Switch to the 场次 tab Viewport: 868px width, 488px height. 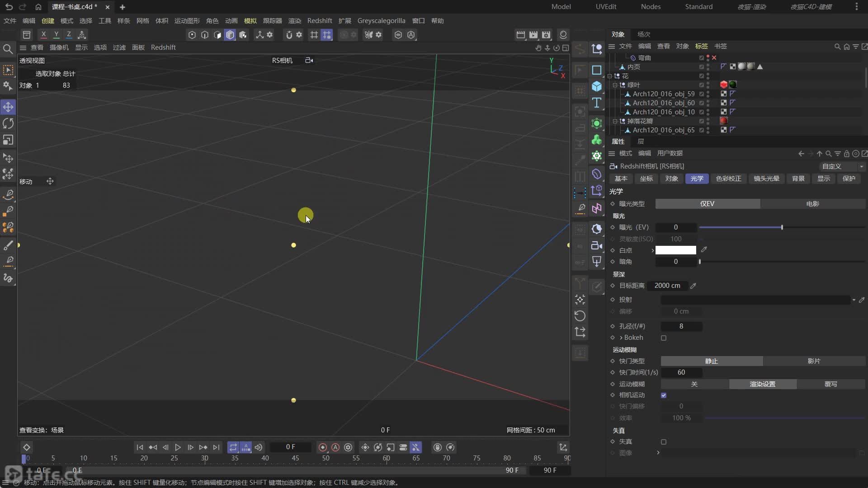click(x=644, y=34)
